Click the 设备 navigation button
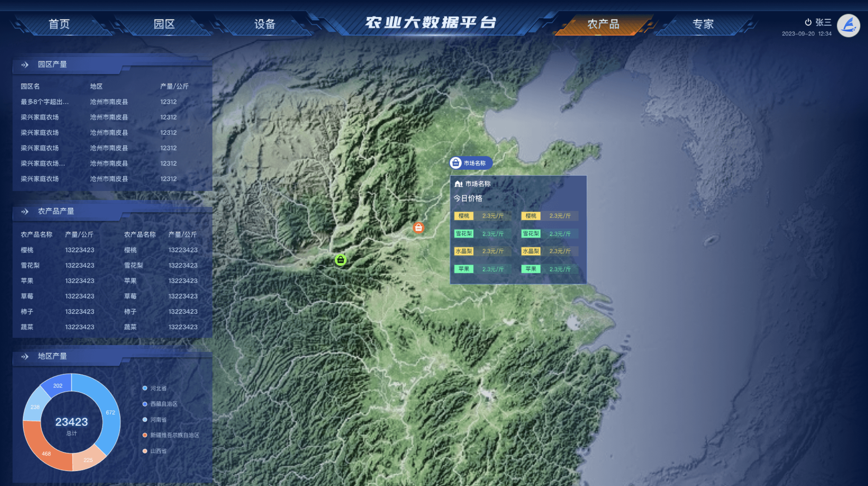The width and height of the screenshot is (868, 486). click(x=264, y=24)
